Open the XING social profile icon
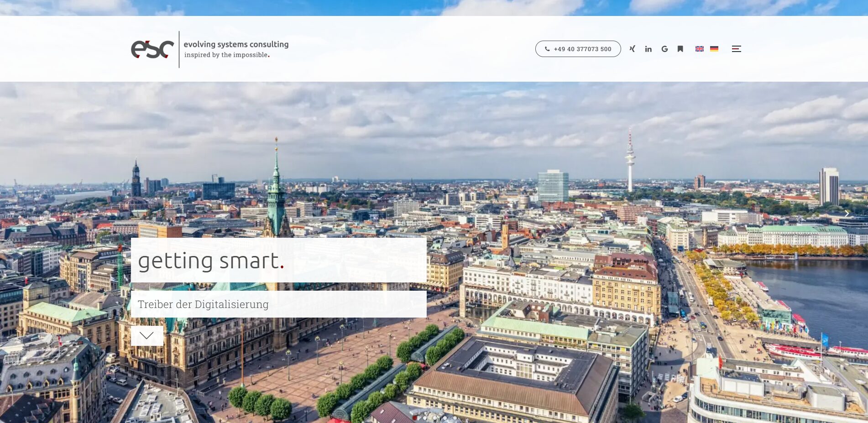 pyautogui.click(x=632, y=49)
